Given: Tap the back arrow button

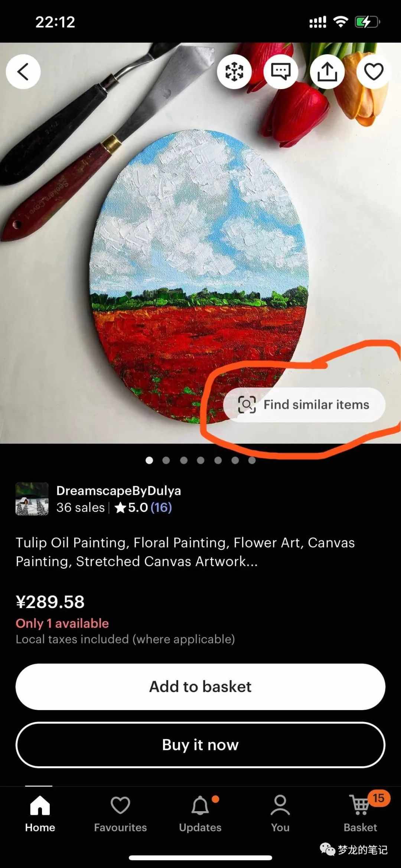Looking at the screenshot, I should pyautogui.click(x=23, y=72).
